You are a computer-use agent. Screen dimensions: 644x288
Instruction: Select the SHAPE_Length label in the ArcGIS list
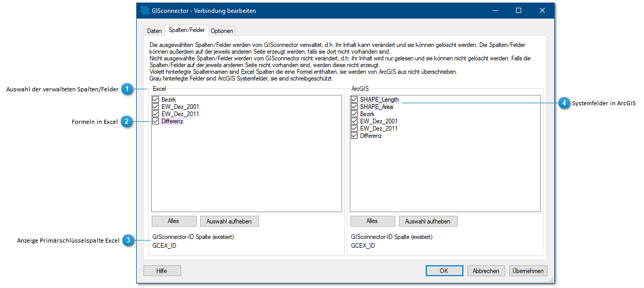(x=379, y=100)
